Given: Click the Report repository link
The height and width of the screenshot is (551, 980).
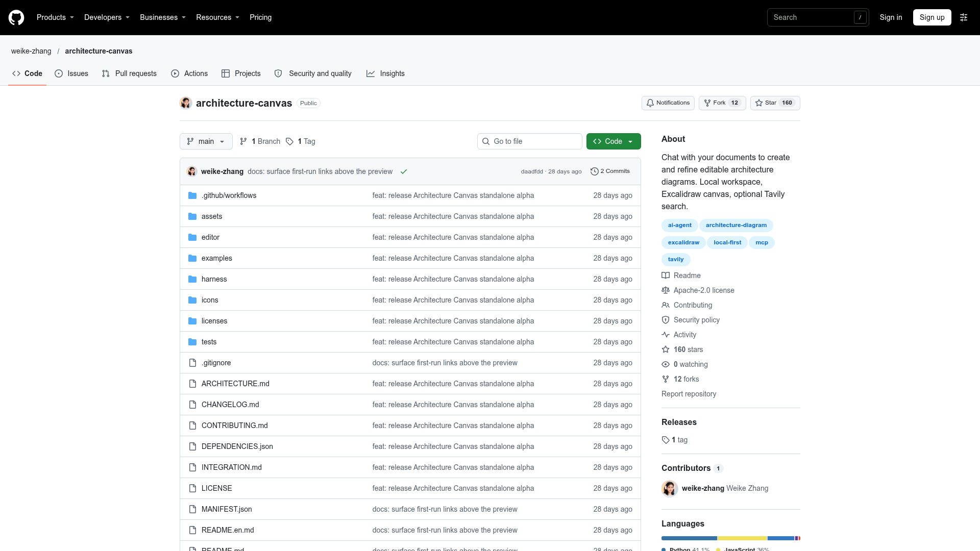Looking at the screenshot, I should click(689, 394).
